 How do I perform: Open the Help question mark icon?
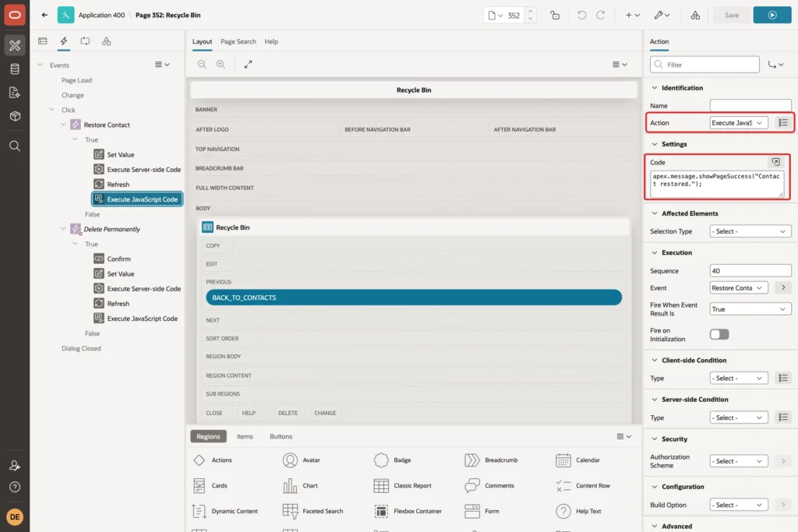pyautogui.click(x=15, y=487)
